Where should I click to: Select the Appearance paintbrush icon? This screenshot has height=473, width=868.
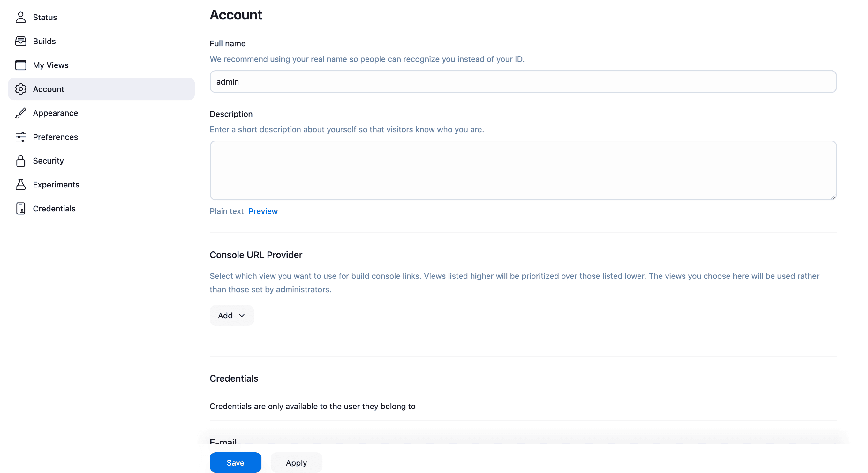[x=20, y=113]
